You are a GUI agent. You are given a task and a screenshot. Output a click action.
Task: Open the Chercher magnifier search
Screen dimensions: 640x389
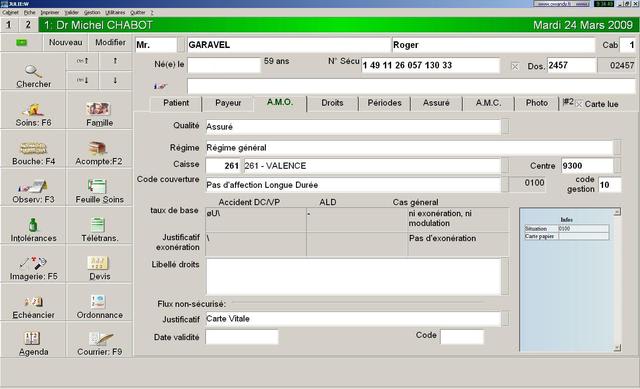coord(33,71)
